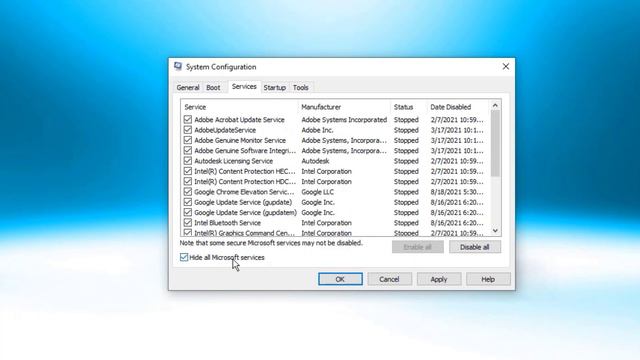Select the Services tab
Image resolution: width=640 pixels, height=360 pixels.
click(x=244, y=87)
